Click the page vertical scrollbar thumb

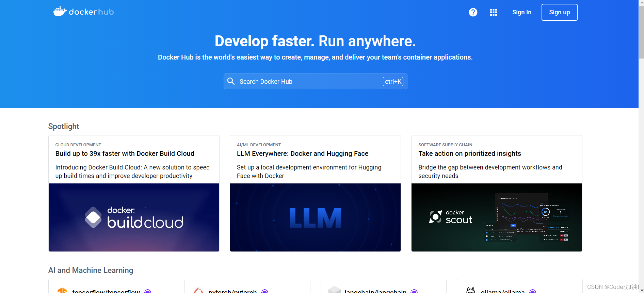click(641, 32)
